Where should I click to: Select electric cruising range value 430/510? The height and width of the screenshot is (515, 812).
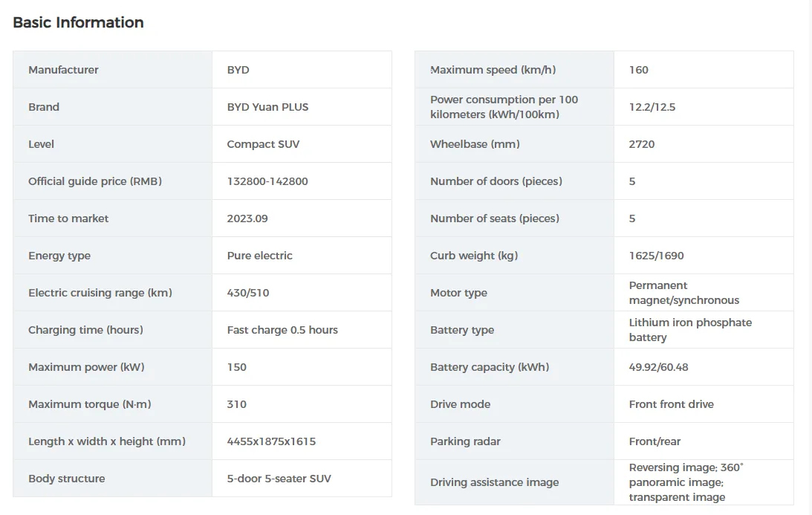pyautogui.click(x=248, y=293)
